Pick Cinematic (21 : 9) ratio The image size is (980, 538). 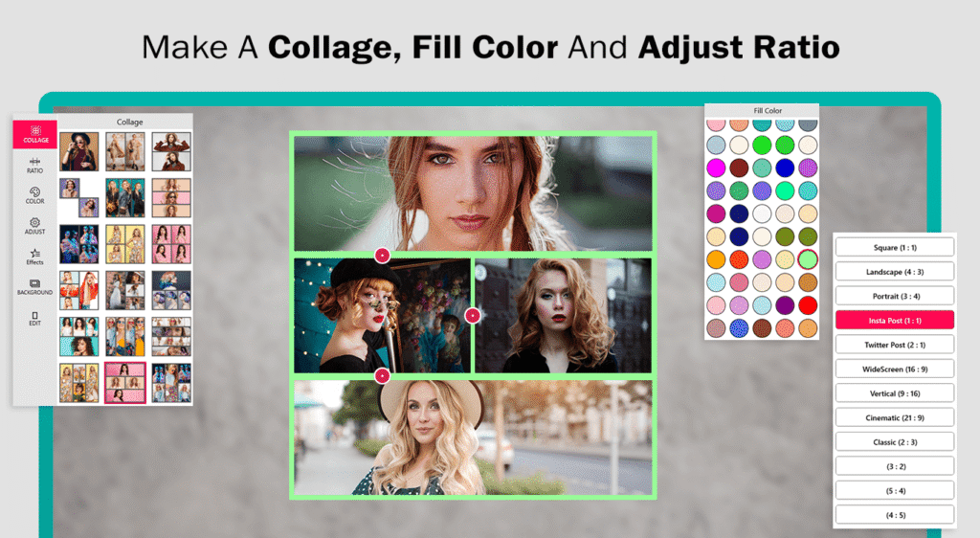(895, 417)
